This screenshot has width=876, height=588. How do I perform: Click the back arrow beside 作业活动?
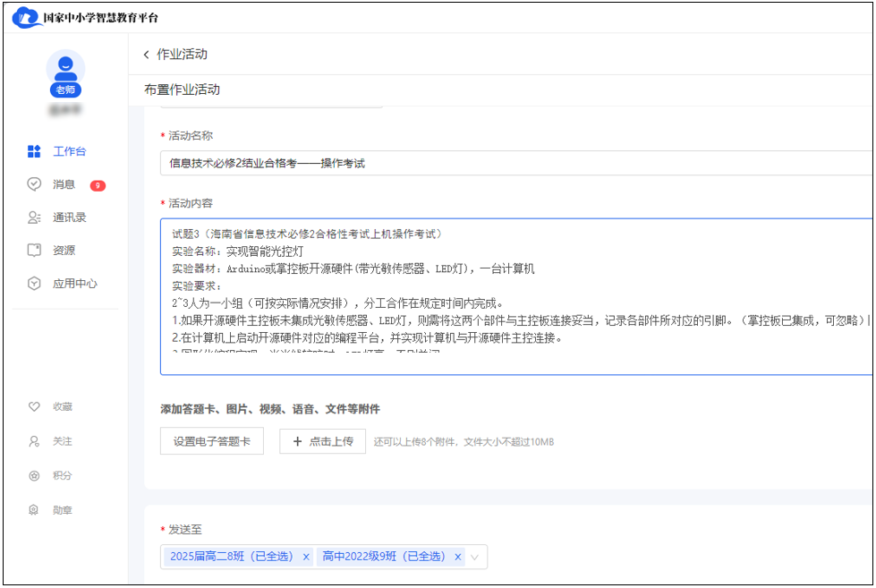pyautogui.click(x=146, y=54)
